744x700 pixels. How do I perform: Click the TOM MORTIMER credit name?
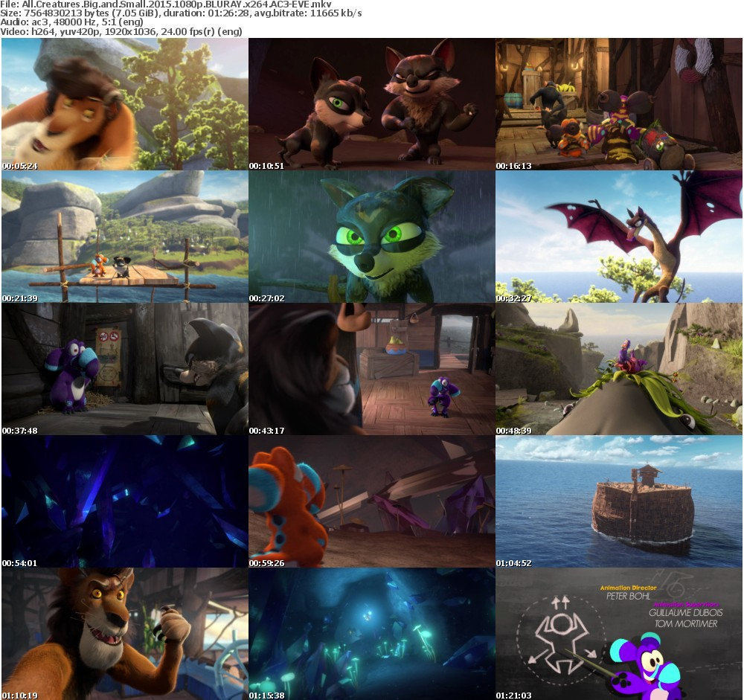686,623
